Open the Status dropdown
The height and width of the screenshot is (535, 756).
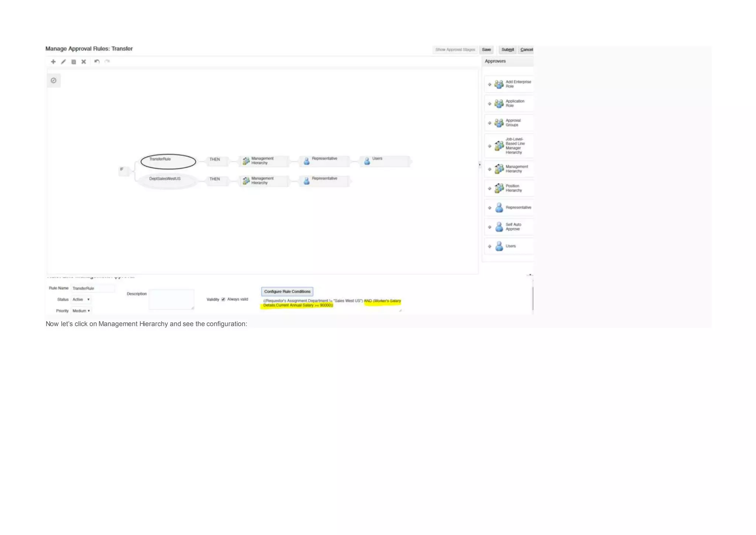click(81, 299)
